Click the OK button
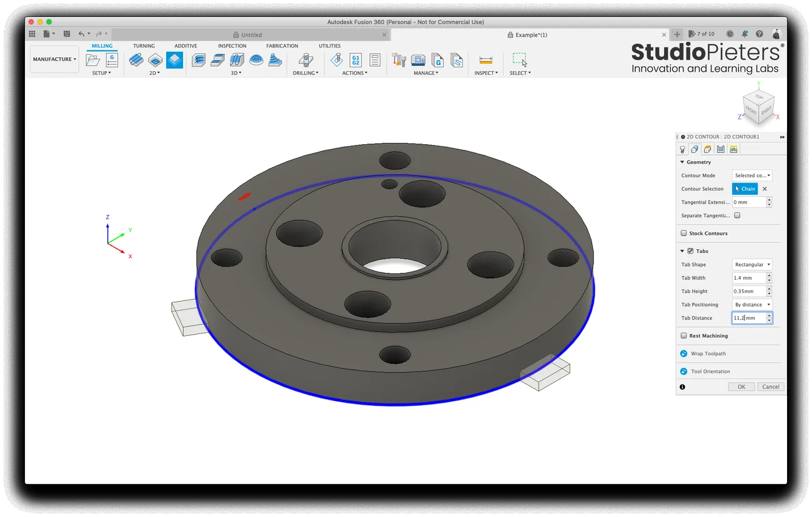The width and height of the screenshot is (812, 517). pyautogui.click(x=741, y=387)
